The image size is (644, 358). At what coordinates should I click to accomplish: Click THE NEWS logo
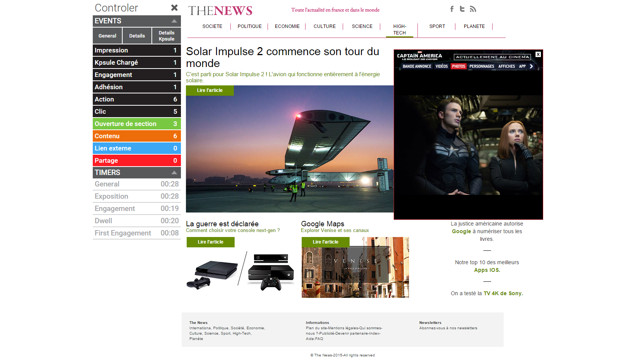click(220, 11)
